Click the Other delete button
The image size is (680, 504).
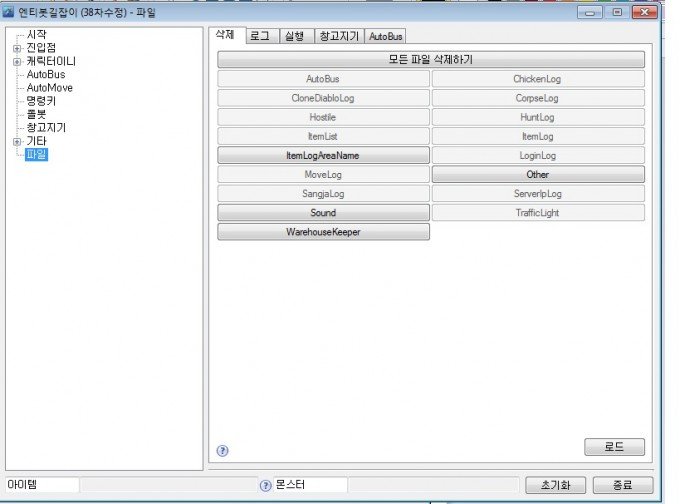tap(537, 175)
